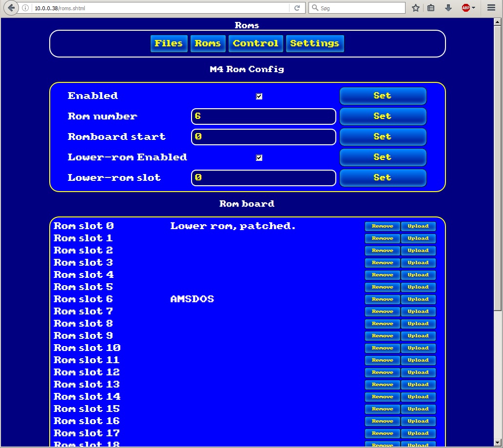This screenshot has width=503, height=448.
Task: Reload the page with refresh icon
Action: 297,8
